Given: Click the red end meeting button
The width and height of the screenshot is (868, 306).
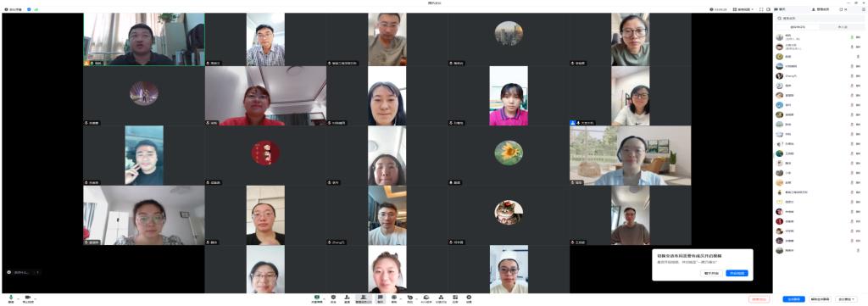Looking at the screenshot, I should [759, 299].
